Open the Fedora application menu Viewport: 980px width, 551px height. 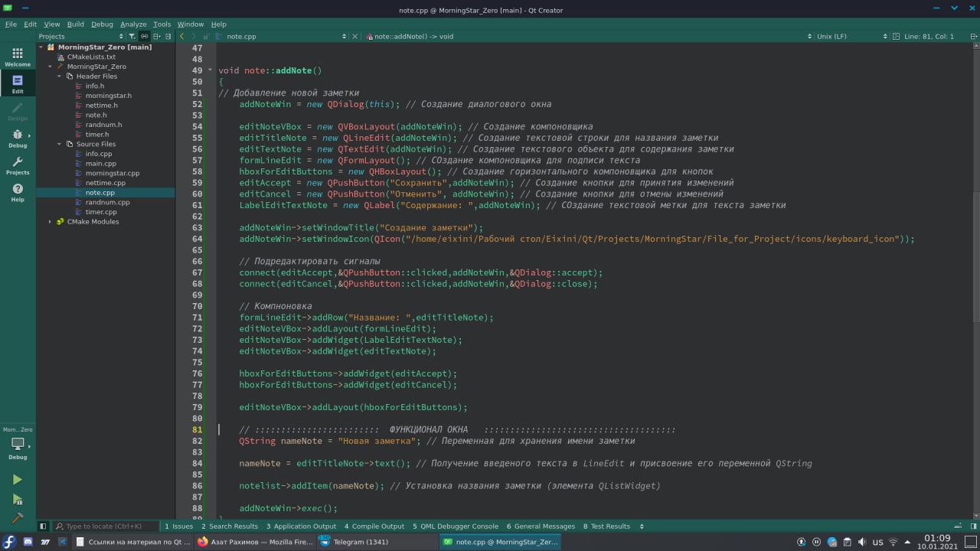pyautogui.click(x=9, y=542)
